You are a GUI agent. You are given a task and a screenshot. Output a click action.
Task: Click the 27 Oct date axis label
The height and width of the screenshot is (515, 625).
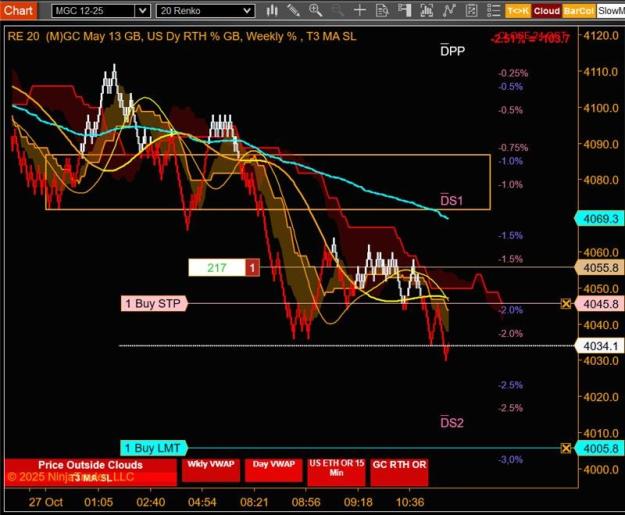45,502
